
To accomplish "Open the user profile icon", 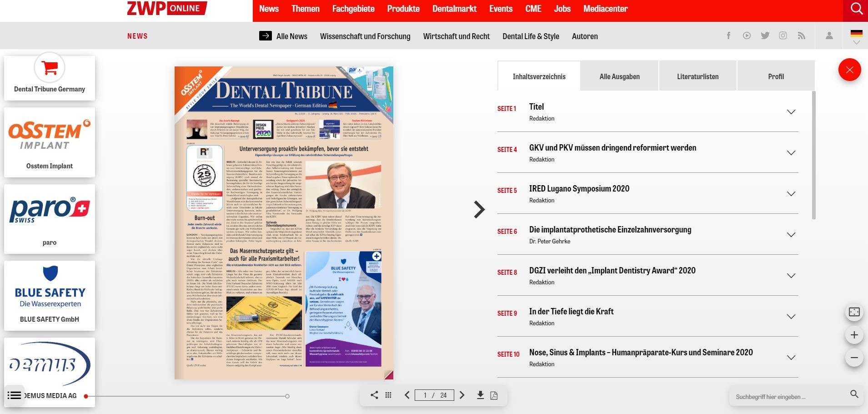I will (x=829, y=35).
